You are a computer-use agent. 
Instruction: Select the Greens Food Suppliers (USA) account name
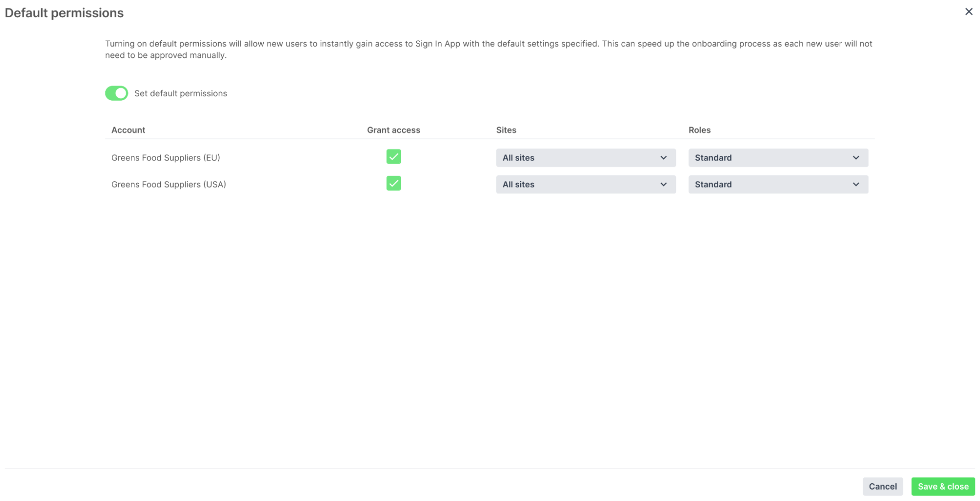point(169,185)
